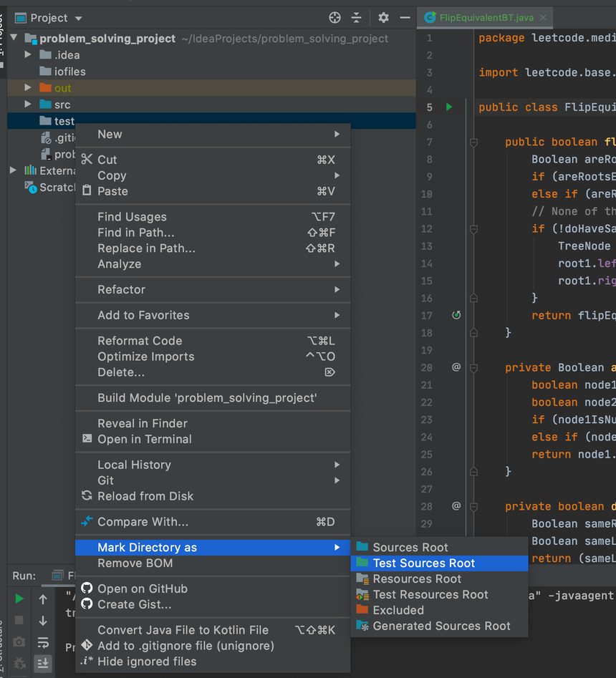Open Project panel settings gear
This screenshot has width=616, height=678.
click(383, 18)
